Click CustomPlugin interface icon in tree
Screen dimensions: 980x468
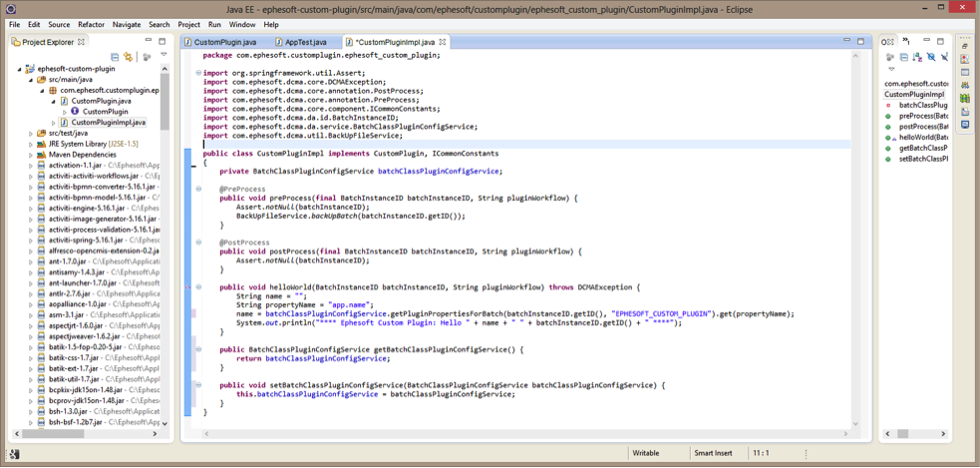(75, 112)
